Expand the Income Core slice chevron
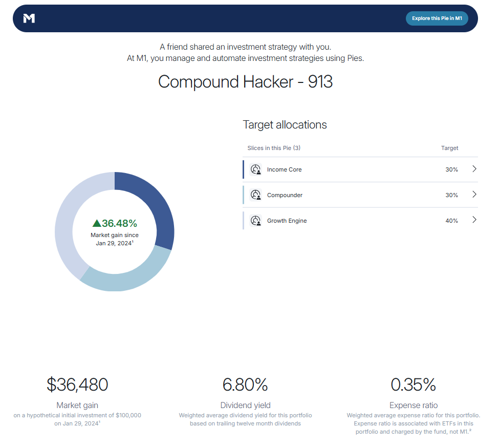The image size is (499, 448). [474, 169]
